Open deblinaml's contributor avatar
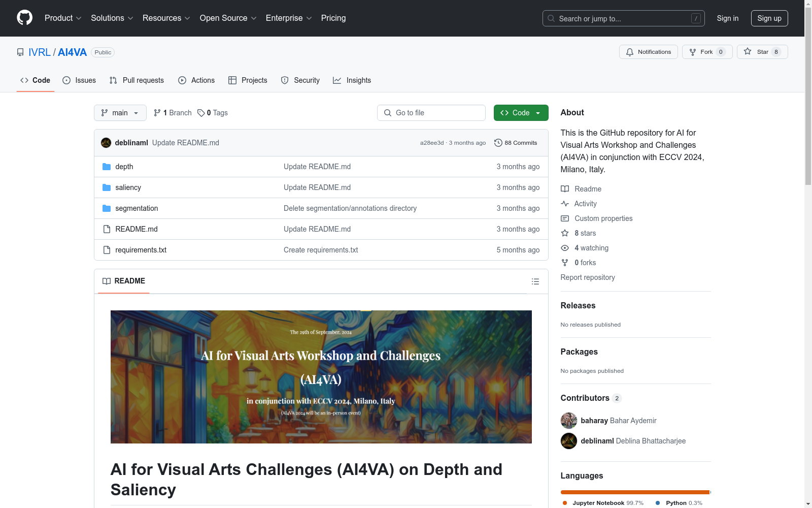The height and width of the screenshot is (508, 812). tap(569, 441)
